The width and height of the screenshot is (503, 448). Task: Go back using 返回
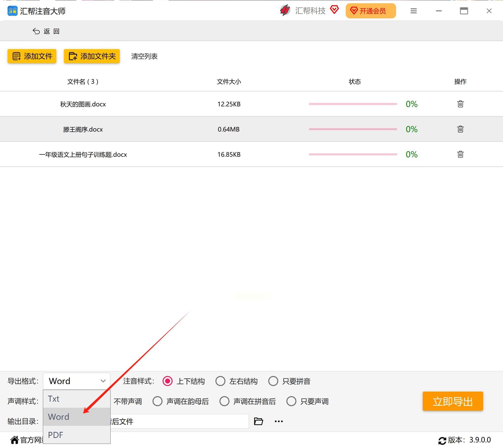click(46, 31)
